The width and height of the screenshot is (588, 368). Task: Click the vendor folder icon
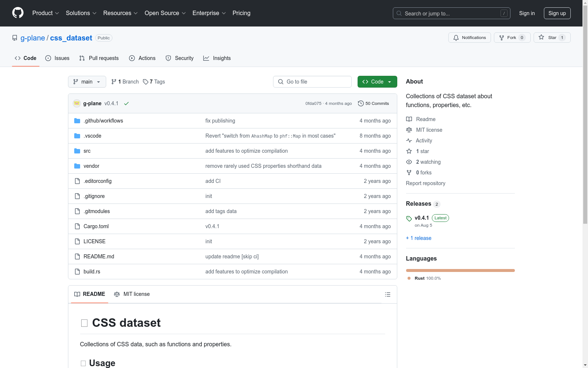tap(77, 166)
